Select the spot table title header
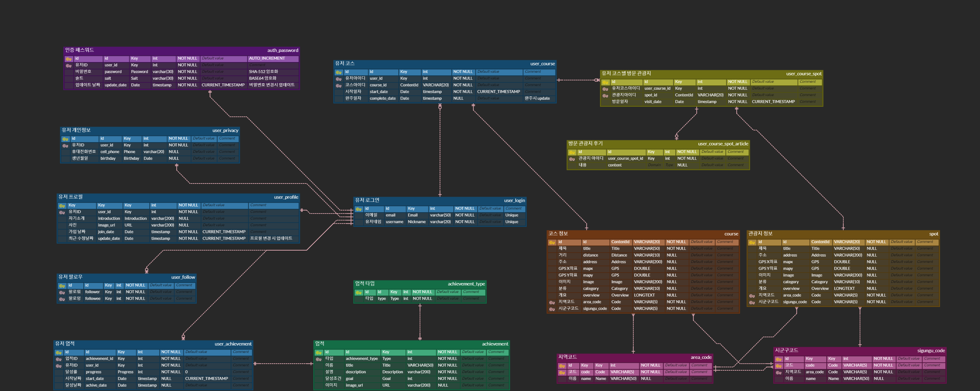980x391 pixels. 933,234
